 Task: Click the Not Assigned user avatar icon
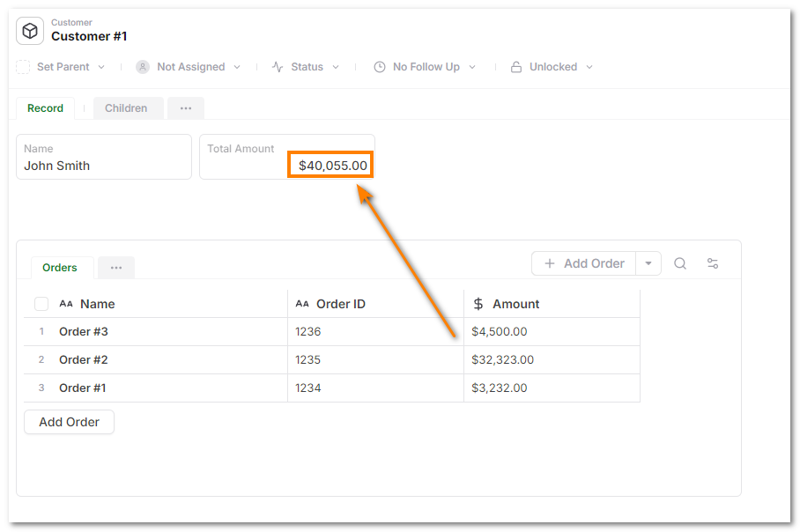pos(143,67)
